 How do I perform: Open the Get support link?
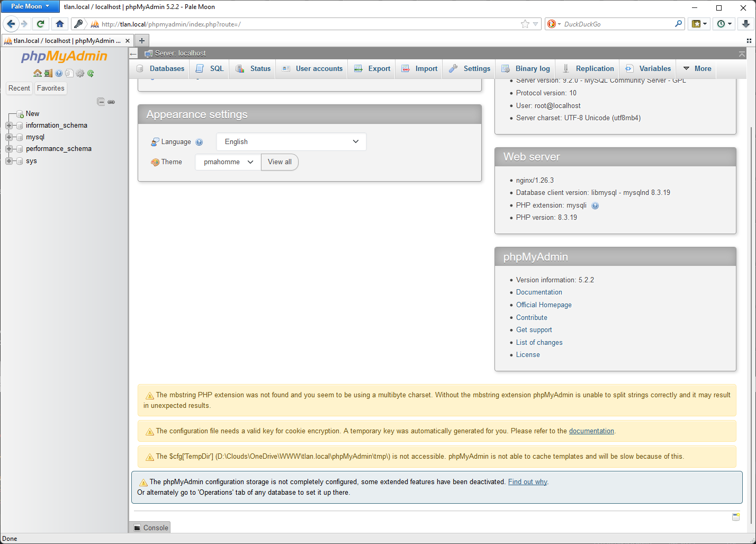(x=534, y=330)
